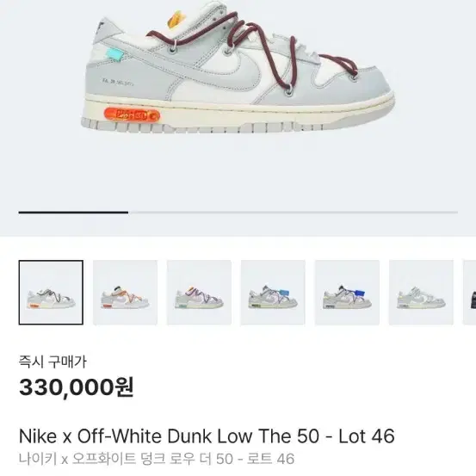Open the main Dunk Low product image
The height and width of the screenshot is (476, 476).
pos(238,68)
